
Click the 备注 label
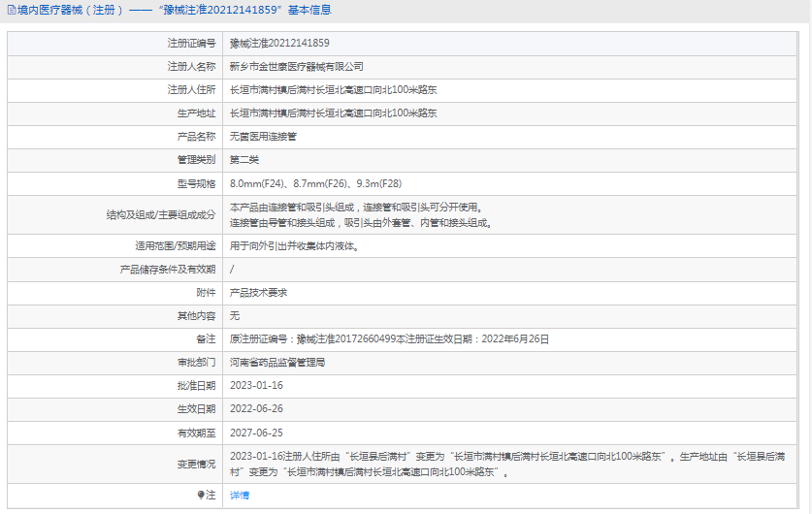pyautogui.click(x=206, y=339)
